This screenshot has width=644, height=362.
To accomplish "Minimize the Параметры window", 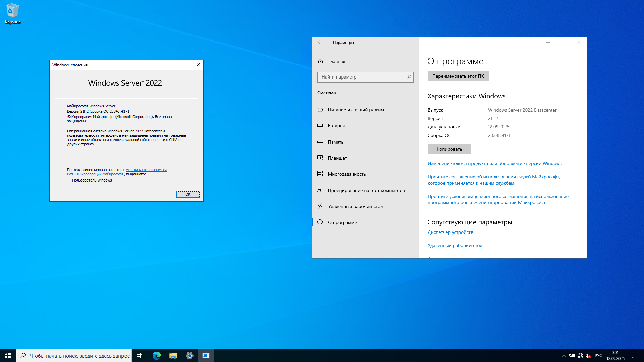I will [x=548, y=42].
